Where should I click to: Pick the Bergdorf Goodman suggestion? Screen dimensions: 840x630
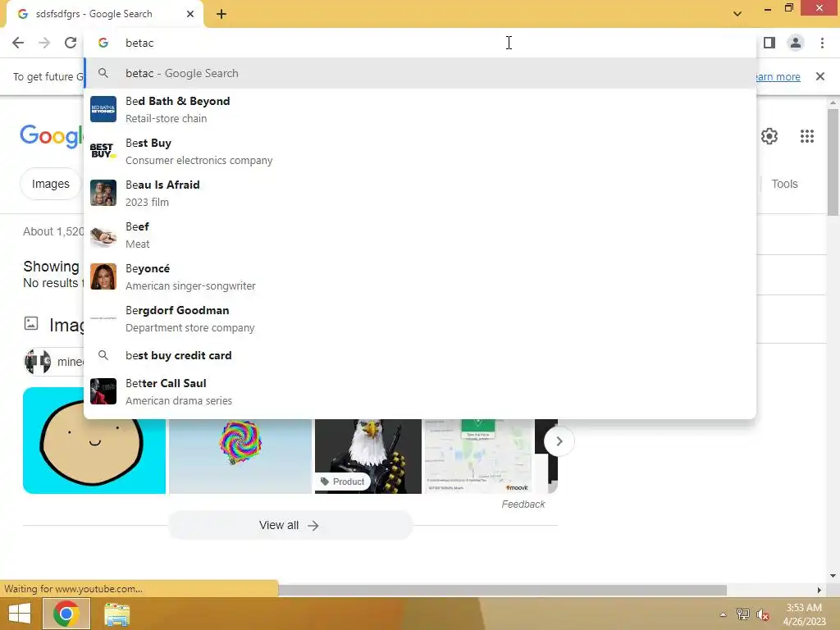pyautogui.click(x=420, y=318)
